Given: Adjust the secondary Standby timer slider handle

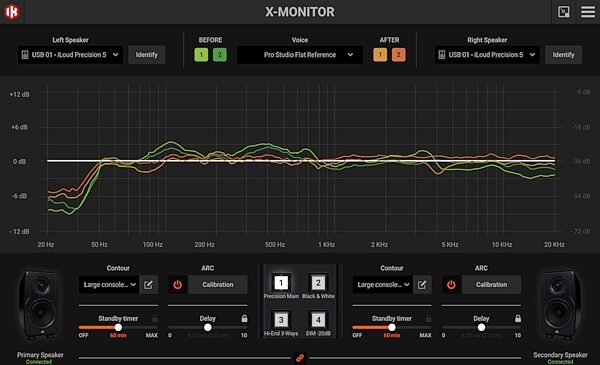Looking at the screenshot, I should 392,328.
